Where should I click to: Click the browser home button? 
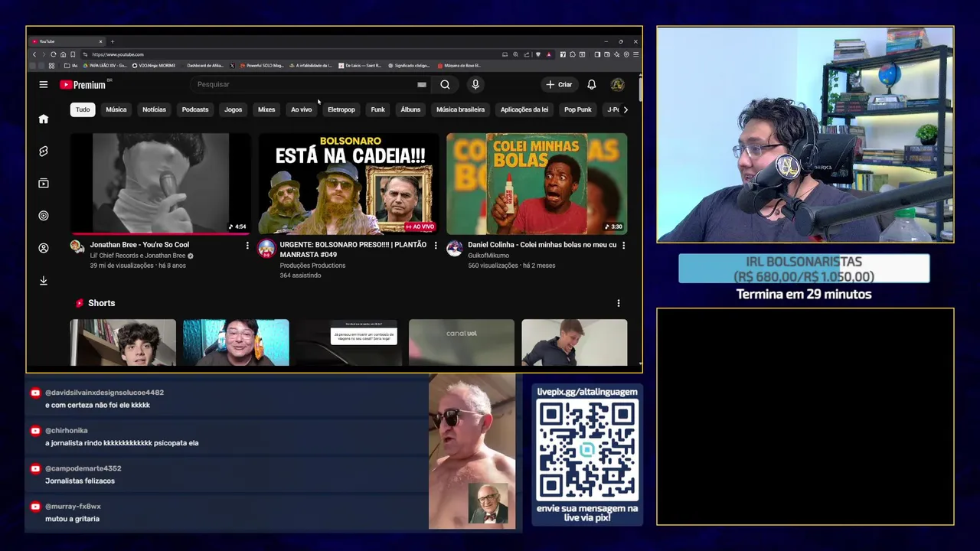(x=63, y=54)
